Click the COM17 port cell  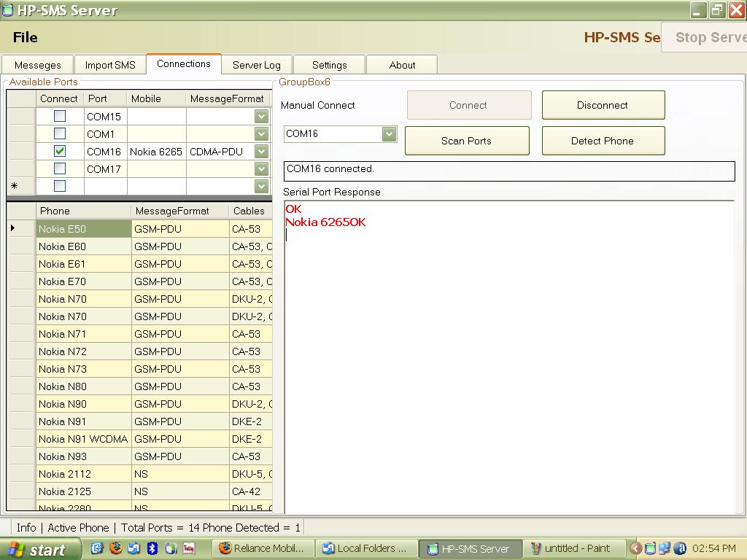105,169
